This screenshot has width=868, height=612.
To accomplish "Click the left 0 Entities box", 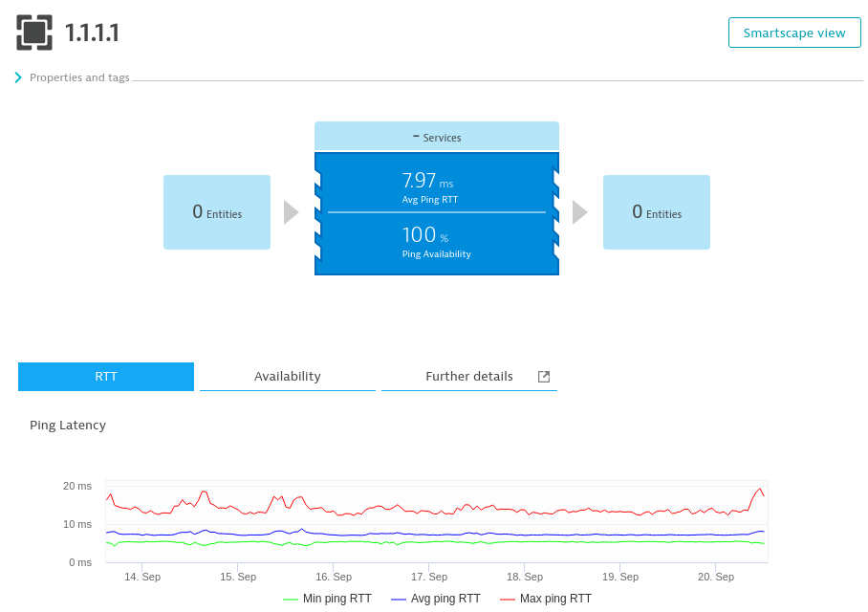I will (x=216, y=212).
